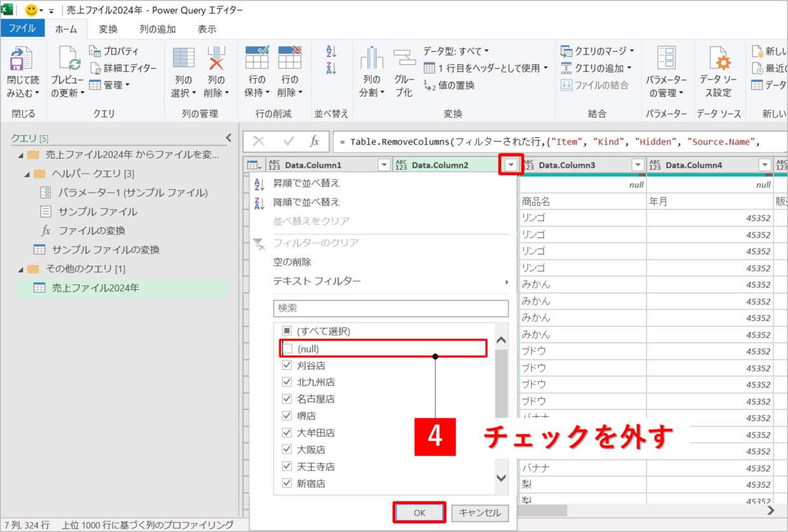Click the table menu icon at grid corner
The image size is (788, 532).
click(x=254, y=165)
